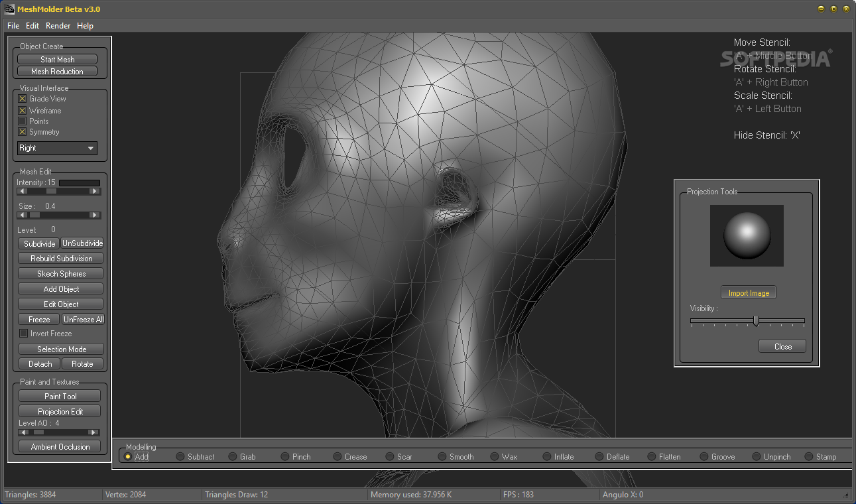Click the Mesh Reduction button
The width and height of the screenshot is (856, 504).
pos(58,71)
